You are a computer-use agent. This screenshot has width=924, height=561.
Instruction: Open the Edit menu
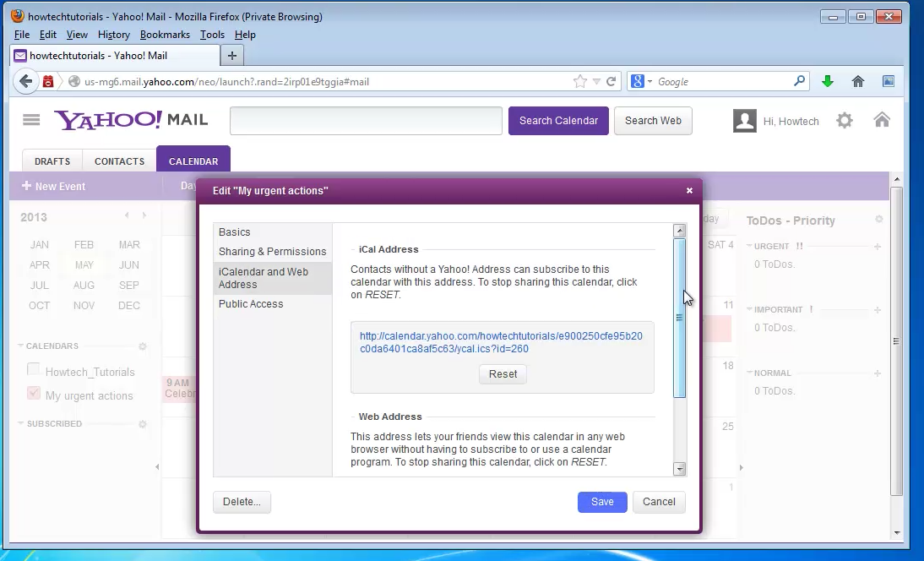(48, 35)
